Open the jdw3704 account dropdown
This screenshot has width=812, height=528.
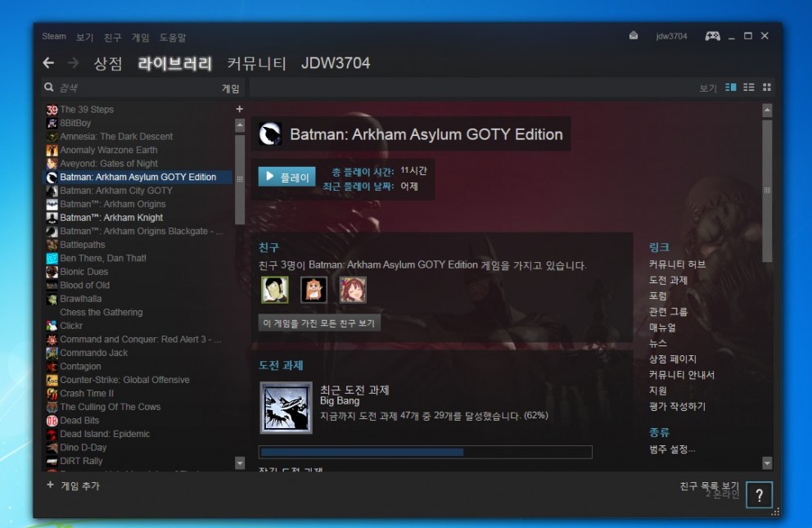click(671, 36)
